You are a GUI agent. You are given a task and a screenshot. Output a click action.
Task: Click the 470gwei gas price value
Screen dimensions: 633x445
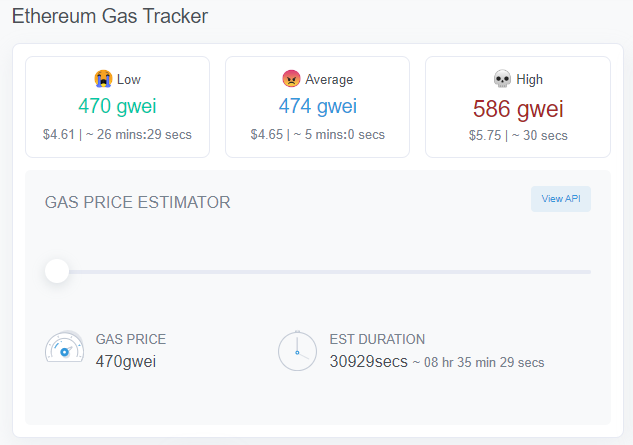tap(126, 361)
